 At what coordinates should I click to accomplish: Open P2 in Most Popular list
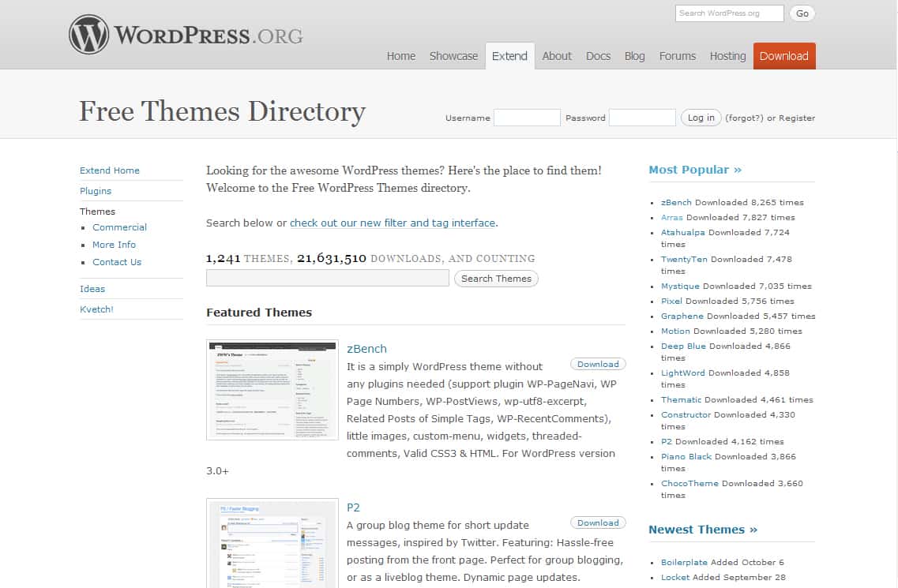(666, 441)
